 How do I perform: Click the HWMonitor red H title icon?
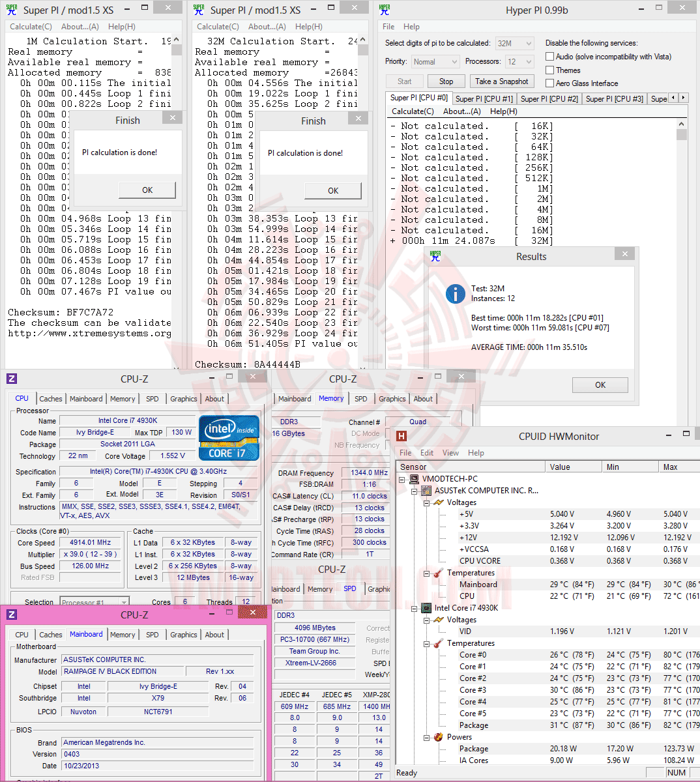401,436
